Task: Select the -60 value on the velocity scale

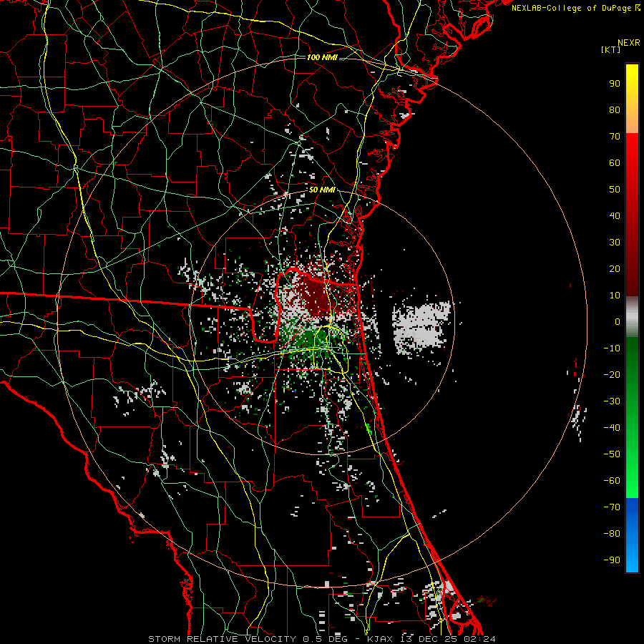Action: 612,481
